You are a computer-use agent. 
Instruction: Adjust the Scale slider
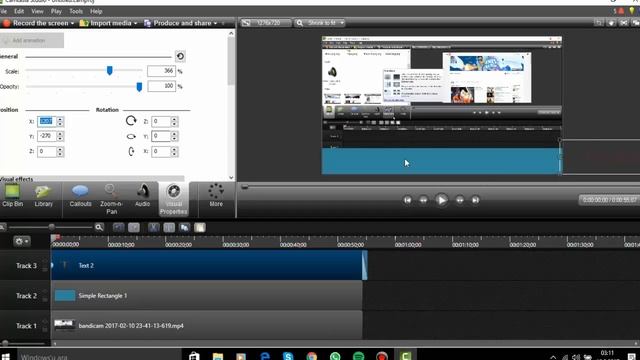[109, 71]
